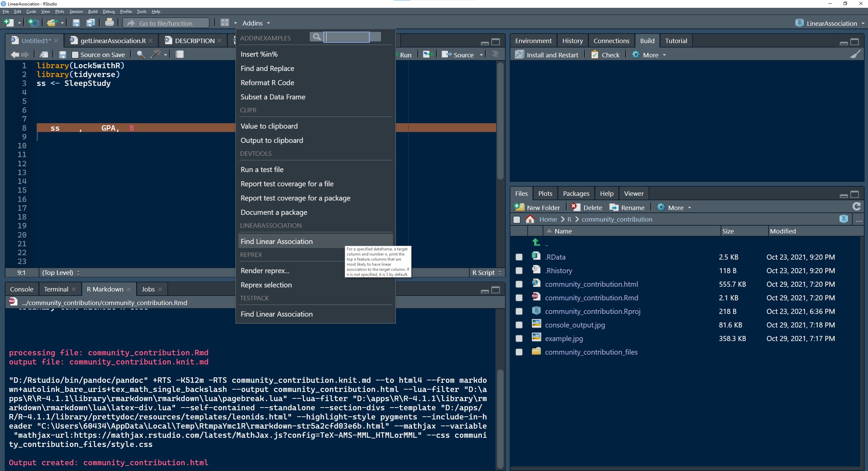868x471 pixels.
Task: Check the community_contribution.Rmd checkbox
Action: point(519,298)
